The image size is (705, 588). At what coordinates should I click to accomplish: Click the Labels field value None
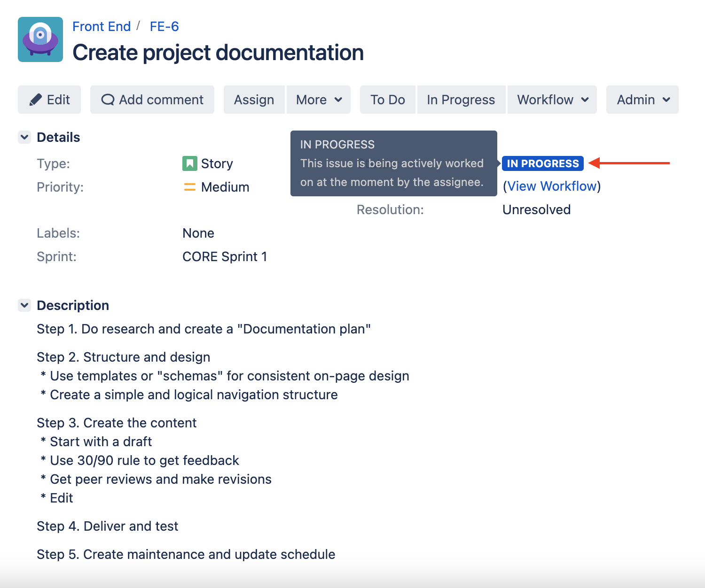[x=198, y=233]
